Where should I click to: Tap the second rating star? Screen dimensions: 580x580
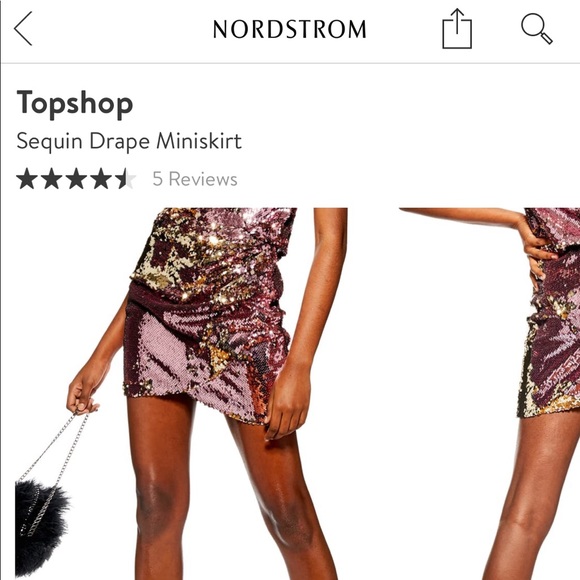51,178
